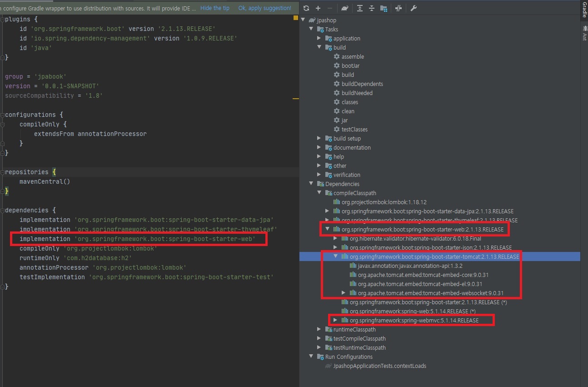The height and width of the screenshot is (387, 588).
Task: Toggle the code fold of the configurations block
Action: coord(2,115)
